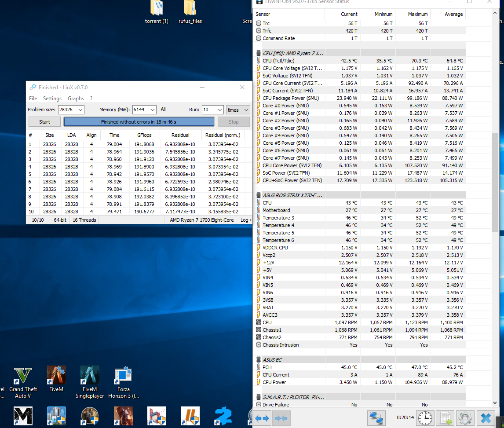Select the Drive Failure row
Image resolution: width=504 pixels, height=428 pixels.
(x=359, y=405)
